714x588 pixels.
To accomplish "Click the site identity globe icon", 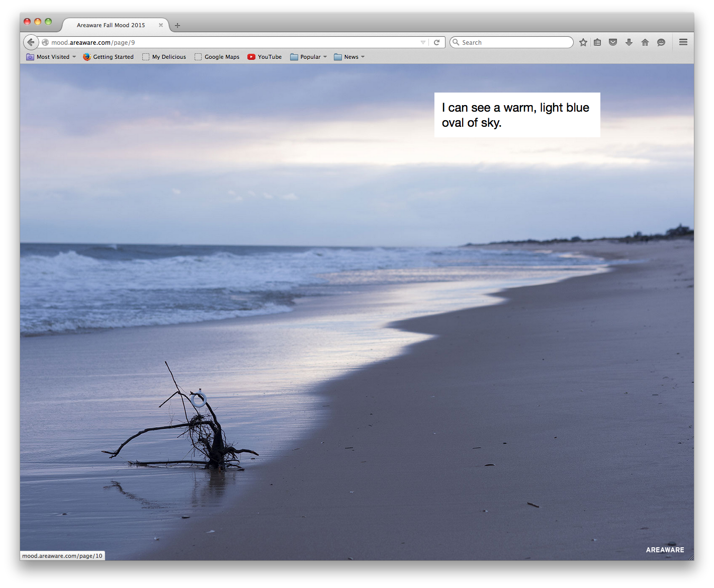I will click(45, 43).
